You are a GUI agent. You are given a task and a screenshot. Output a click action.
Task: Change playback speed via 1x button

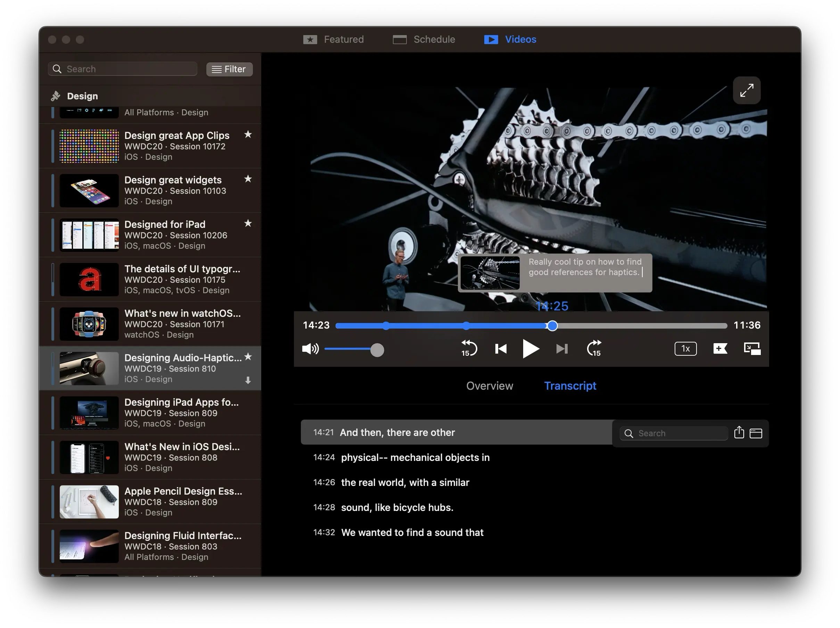click(685, 348)
